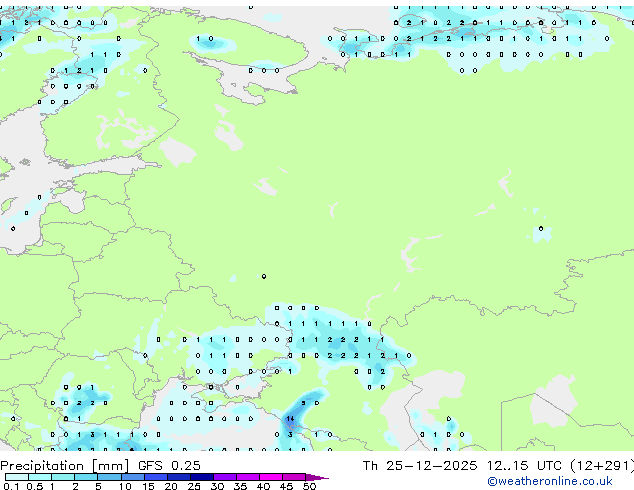Click the '12..15 UTC' time text

coord(524,466)
